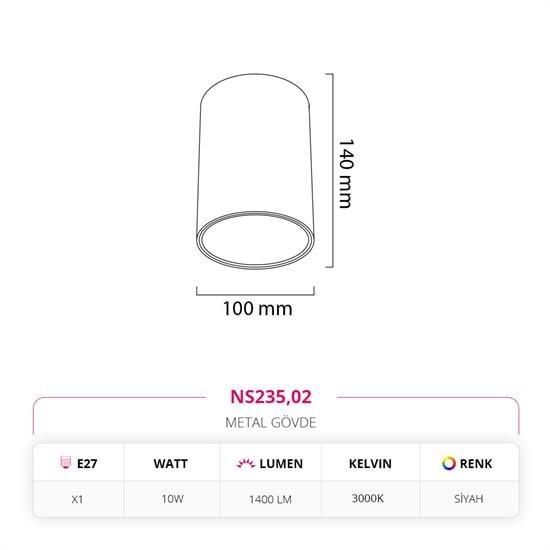Select the LUMEN column header

270,463
